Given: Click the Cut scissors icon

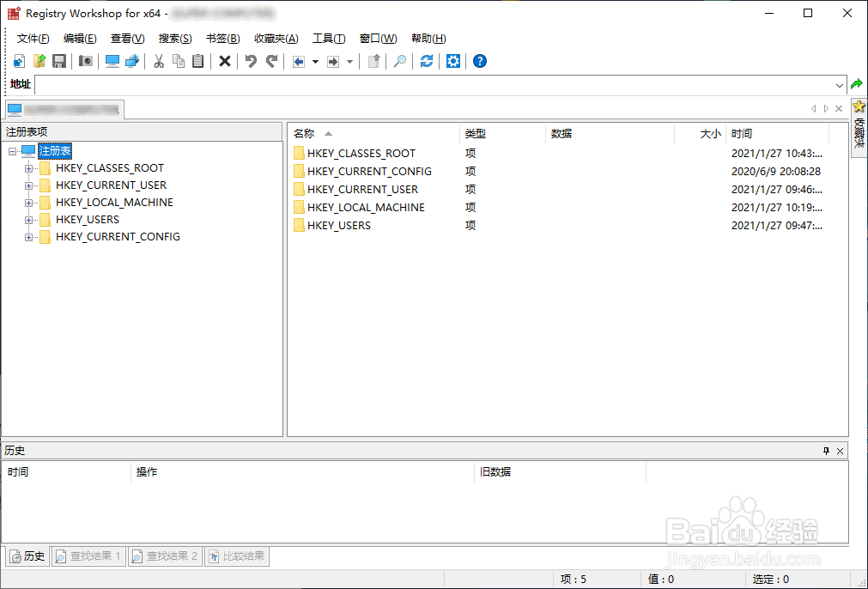Looking at the screenshot, I should [159, 61].
